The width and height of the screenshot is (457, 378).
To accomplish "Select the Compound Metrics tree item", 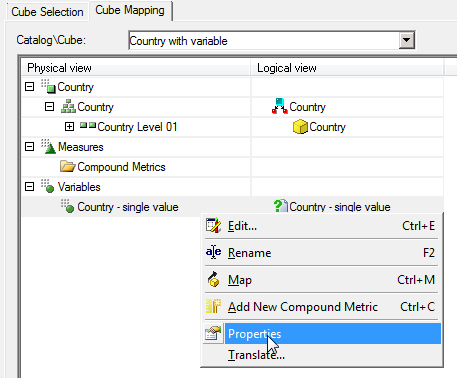I will pos(121,167).
